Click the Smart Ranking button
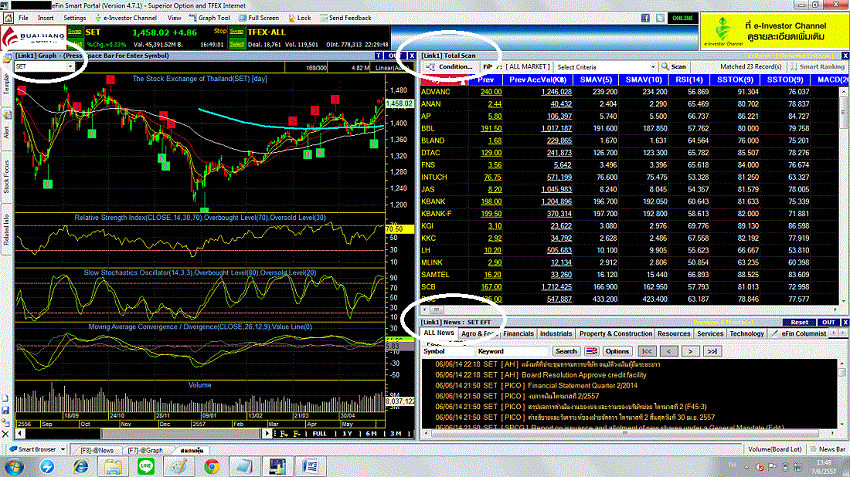The image size is (850, 477). tap(817, 67)
